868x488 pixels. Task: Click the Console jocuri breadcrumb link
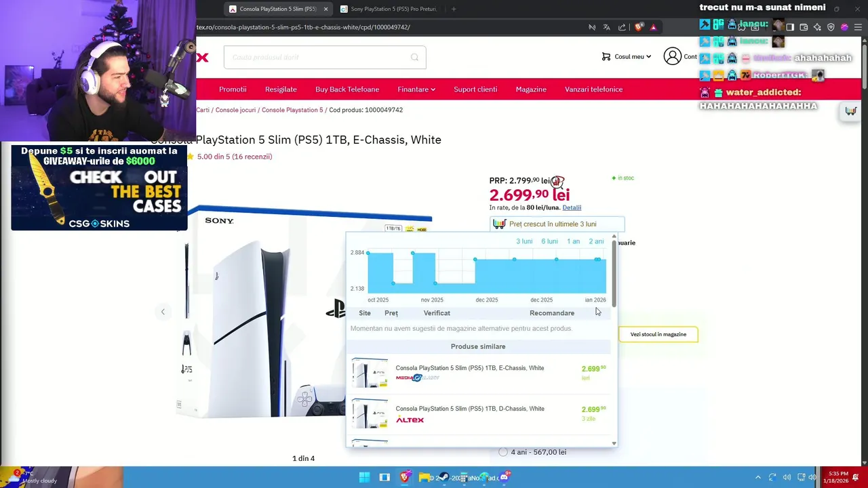point(235,110)
